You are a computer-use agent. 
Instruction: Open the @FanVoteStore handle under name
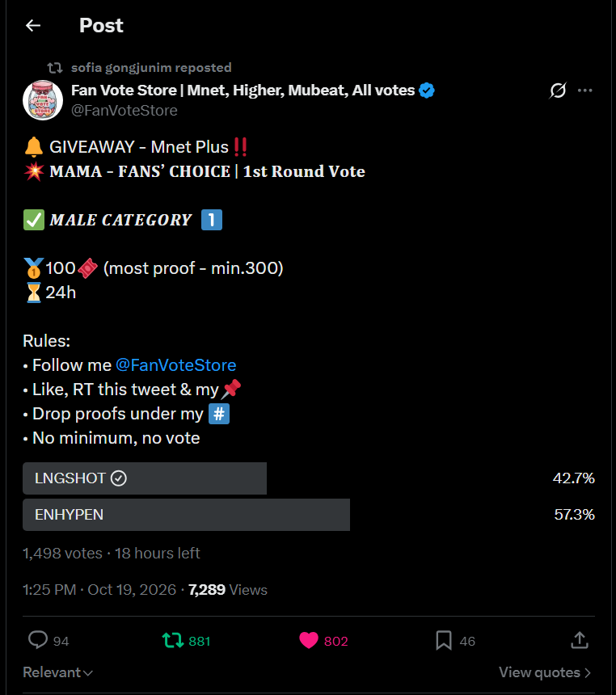point(124,111)
